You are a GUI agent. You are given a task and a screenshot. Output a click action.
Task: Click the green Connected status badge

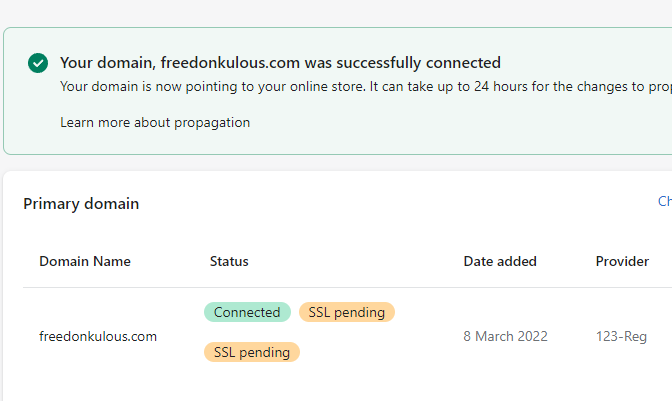(247, 312)
